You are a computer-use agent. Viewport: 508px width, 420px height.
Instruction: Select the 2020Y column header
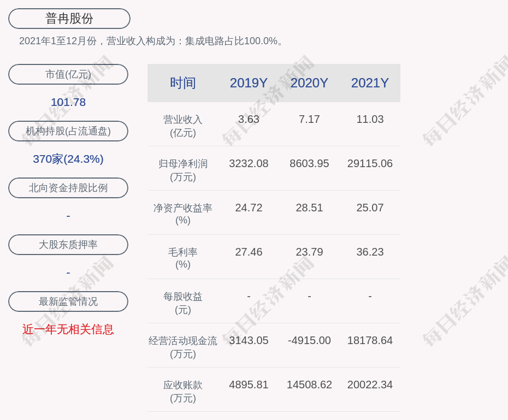click(309, 83)
